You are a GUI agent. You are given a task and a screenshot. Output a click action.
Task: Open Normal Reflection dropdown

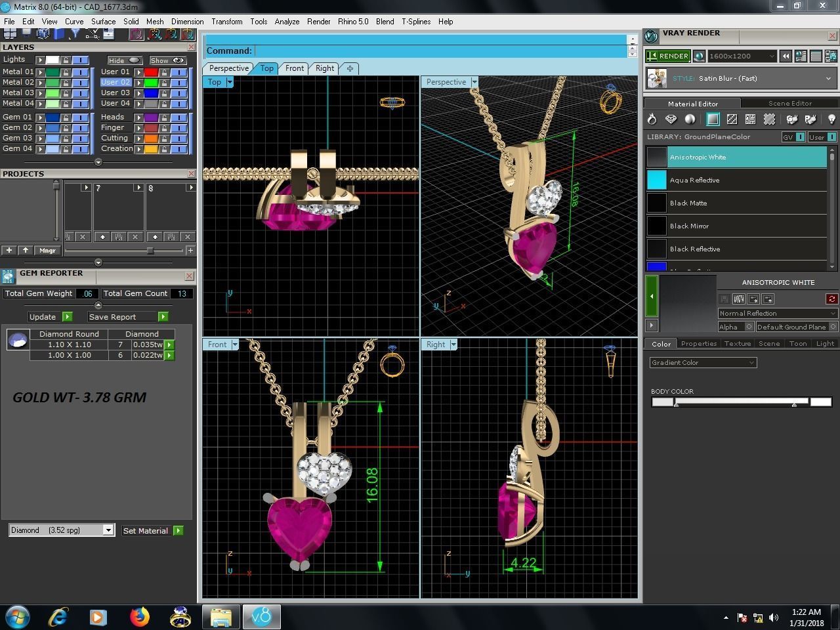(778, 313)
